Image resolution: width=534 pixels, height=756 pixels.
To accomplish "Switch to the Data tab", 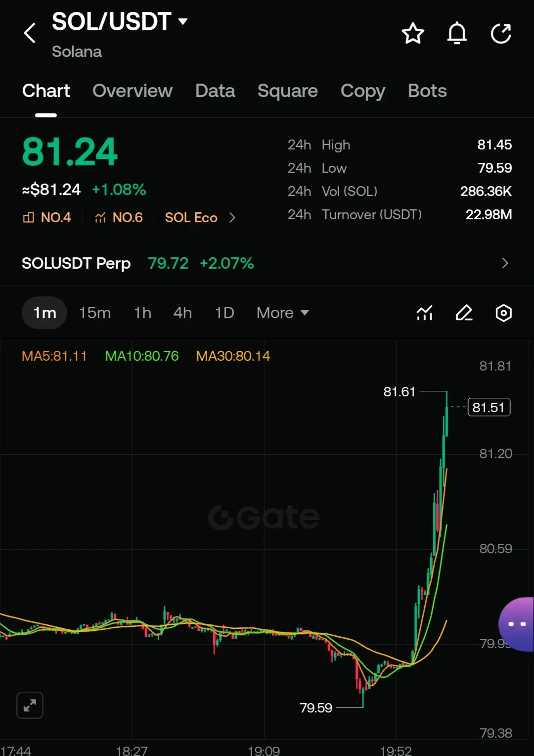I will click(x=215, y=91).
